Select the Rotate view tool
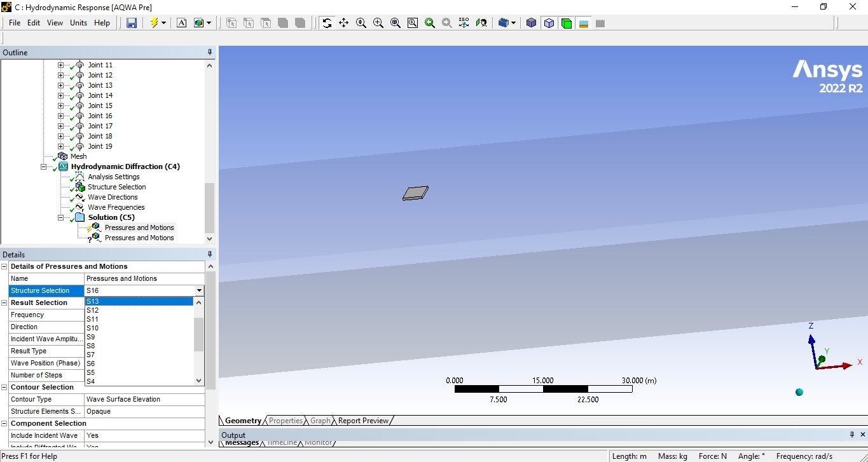Screen dimensions: 868x462 point(327,23)
